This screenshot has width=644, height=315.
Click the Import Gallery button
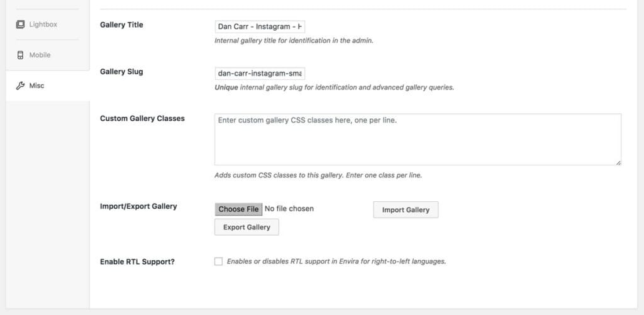pos(406,210)
